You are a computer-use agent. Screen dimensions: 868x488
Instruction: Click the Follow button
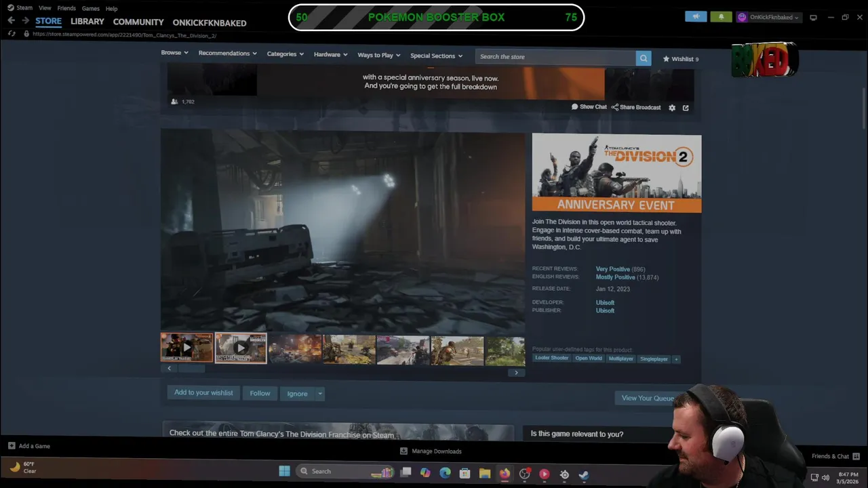(260, 393)
